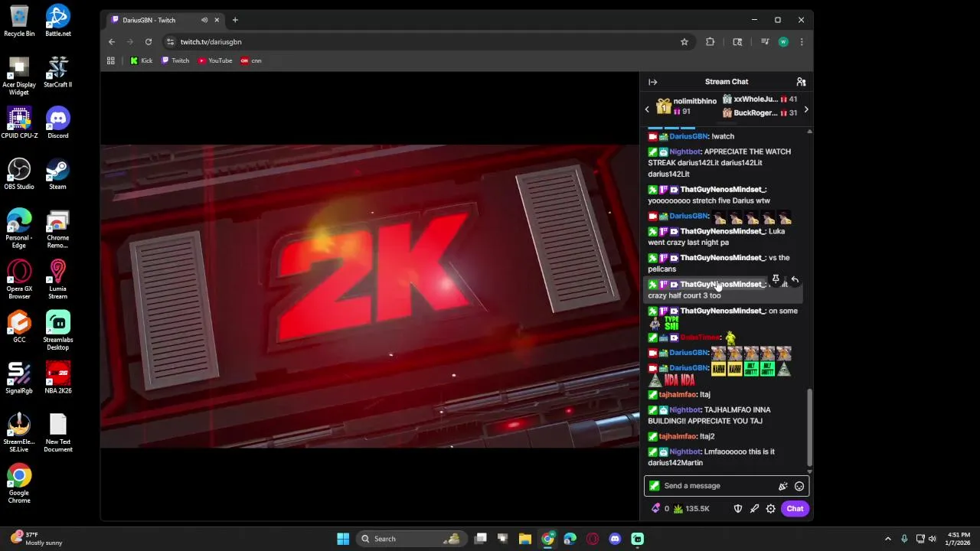Open xxWholeJu... gifter entry

(x=759, y=99)
